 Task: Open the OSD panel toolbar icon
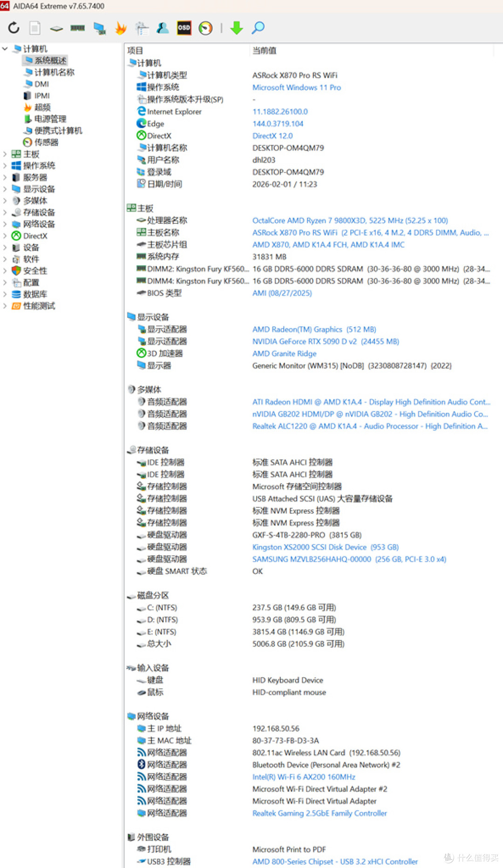(184, 28)
